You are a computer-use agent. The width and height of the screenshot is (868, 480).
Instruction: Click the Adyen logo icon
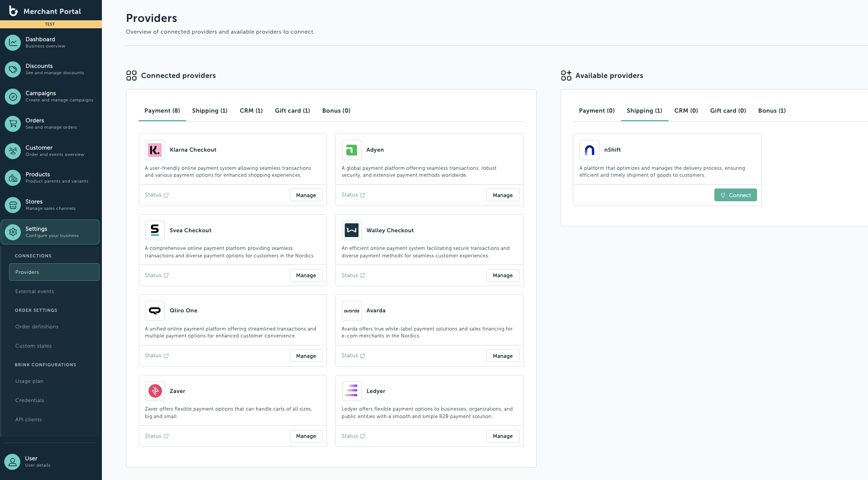coord(352,150)
